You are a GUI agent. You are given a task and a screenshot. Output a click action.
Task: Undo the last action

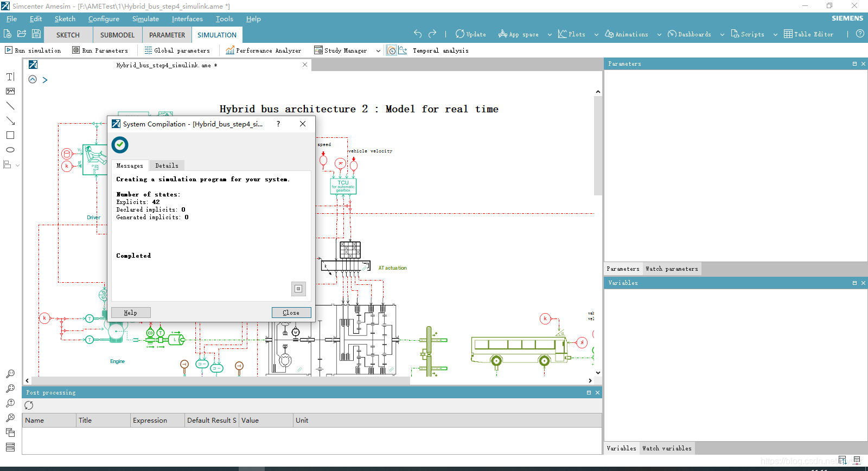(x=418, y=34)
